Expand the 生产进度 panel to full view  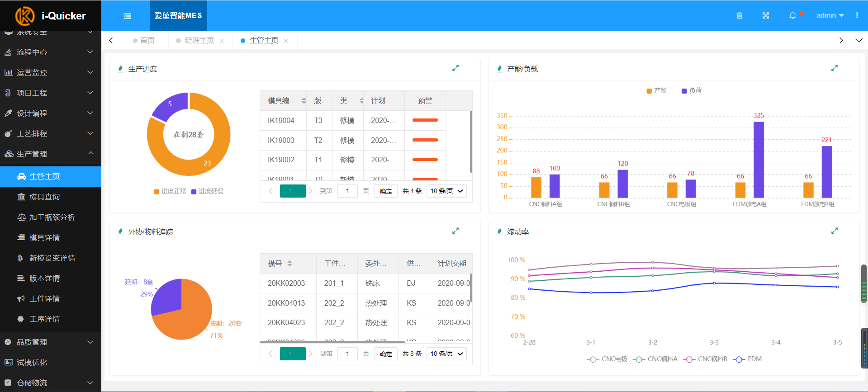(x=455, y=68)
